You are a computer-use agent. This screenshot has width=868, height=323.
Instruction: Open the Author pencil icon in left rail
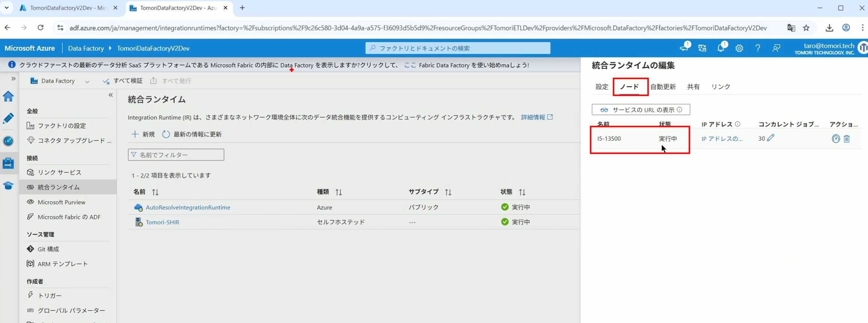pyautogui.click(x=8, y=118)
